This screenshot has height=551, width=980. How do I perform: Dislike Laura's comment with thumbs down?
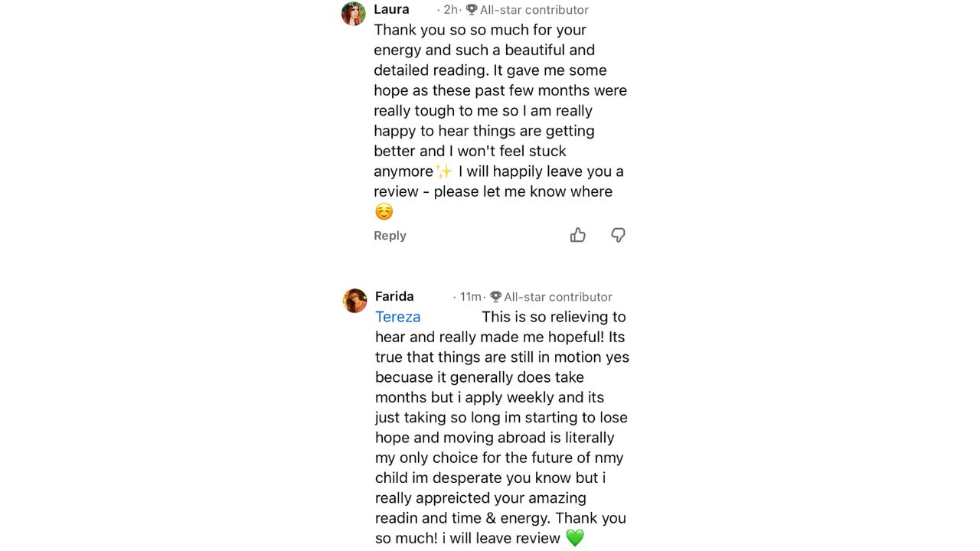tap(618, 235)
